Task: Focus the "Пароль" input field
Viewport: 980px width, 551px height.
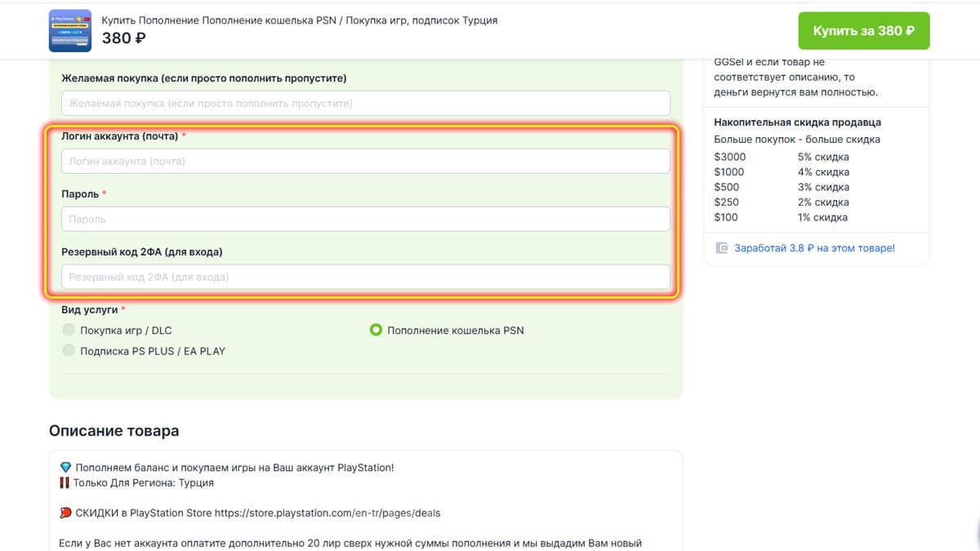Action: coord(366,220)
